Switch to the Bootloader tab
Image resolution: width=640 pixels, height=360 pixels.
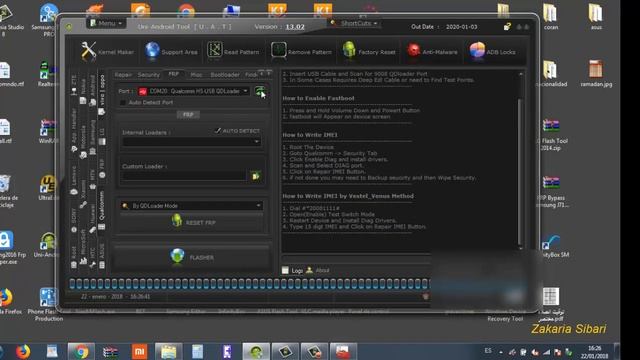pyautogui.click(x=225, y=75)
